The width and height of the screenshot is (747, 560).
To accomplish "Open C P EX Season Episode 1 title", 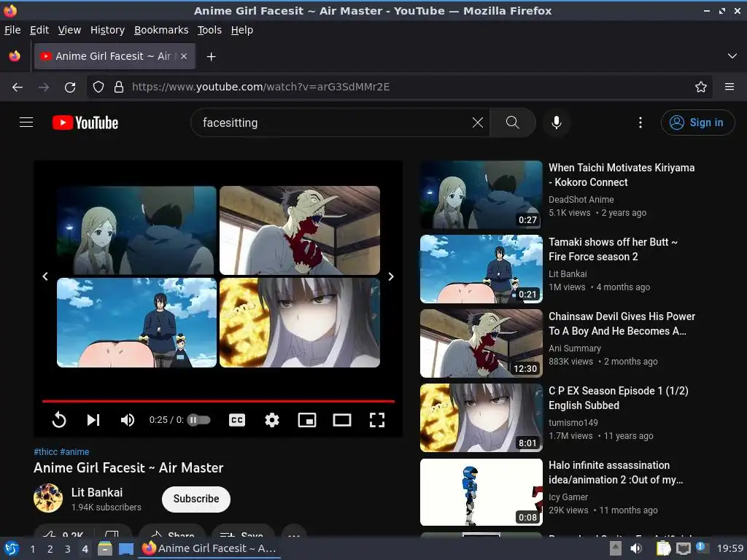I will [619, 398].
